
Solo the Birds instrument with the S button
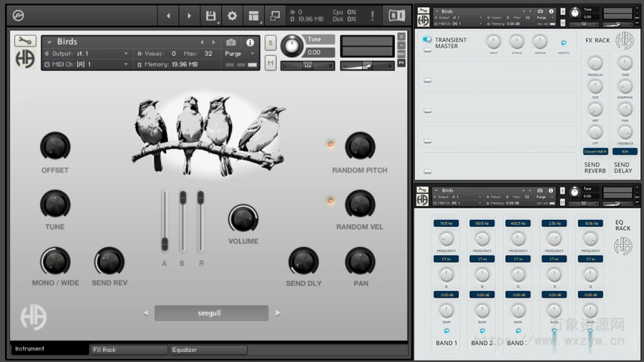pos(270,42)
